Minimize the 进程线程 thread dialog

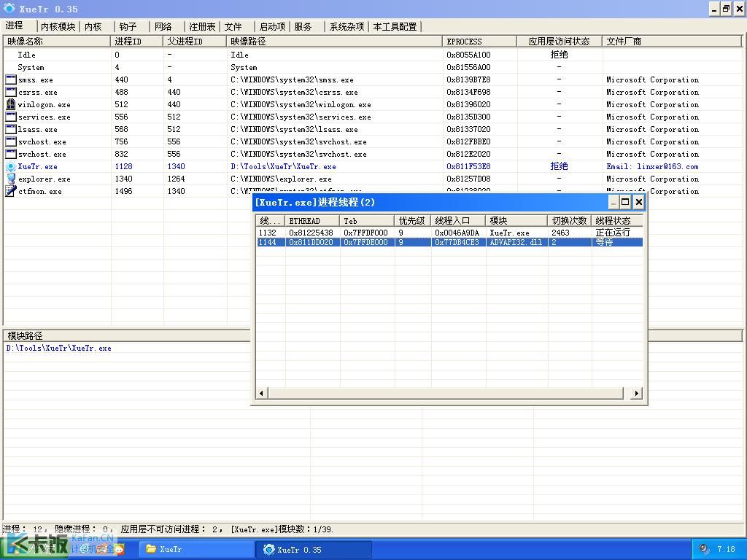click(x=613, y=202)
